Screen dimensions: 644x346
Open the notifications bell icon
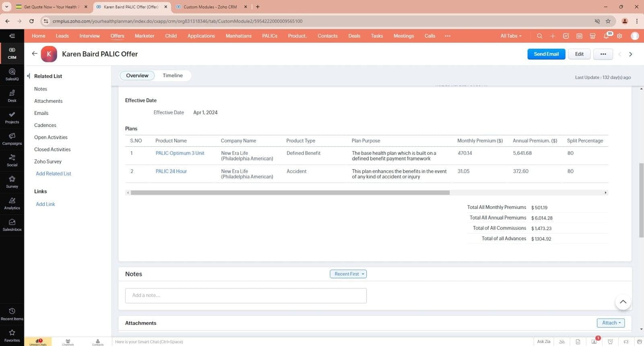pos(606,36)
